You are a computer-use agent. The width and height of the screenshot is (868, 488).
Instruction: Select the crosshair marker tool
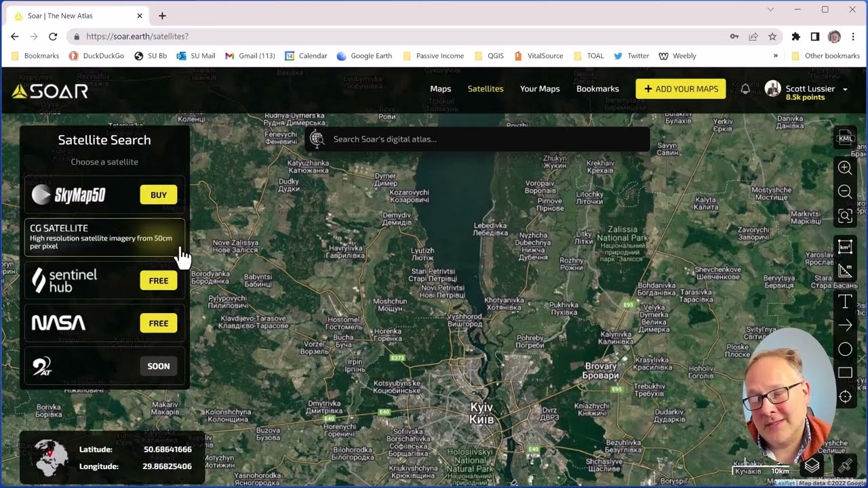pyautogui.click(x=845, y=397)
